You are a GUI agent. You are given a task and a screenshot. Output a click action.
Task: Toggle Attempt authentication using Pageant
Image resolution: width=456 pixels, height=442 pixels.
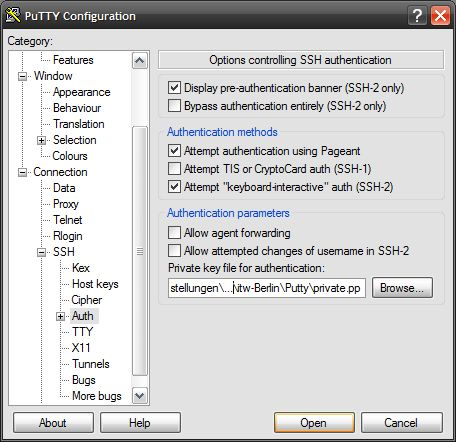pyautogui.click(x=174, y=151)
